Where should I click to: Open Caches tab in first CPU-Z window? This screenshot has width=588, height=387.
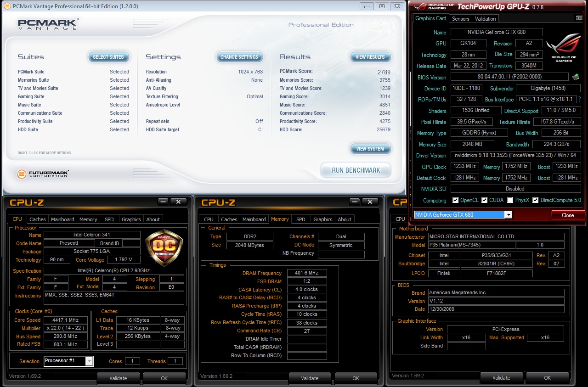[38, 219]
